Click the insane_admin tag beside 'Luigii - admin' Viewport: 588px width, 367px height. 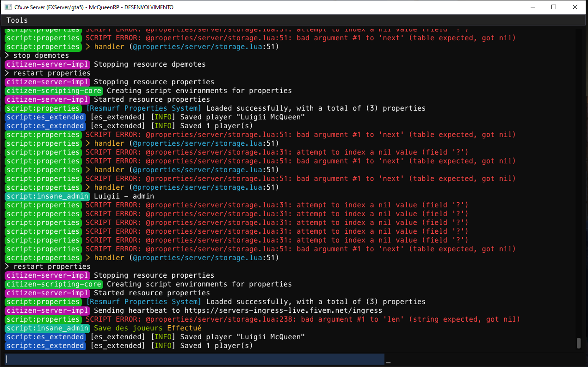pyautogui.click(x=47, y=196)
